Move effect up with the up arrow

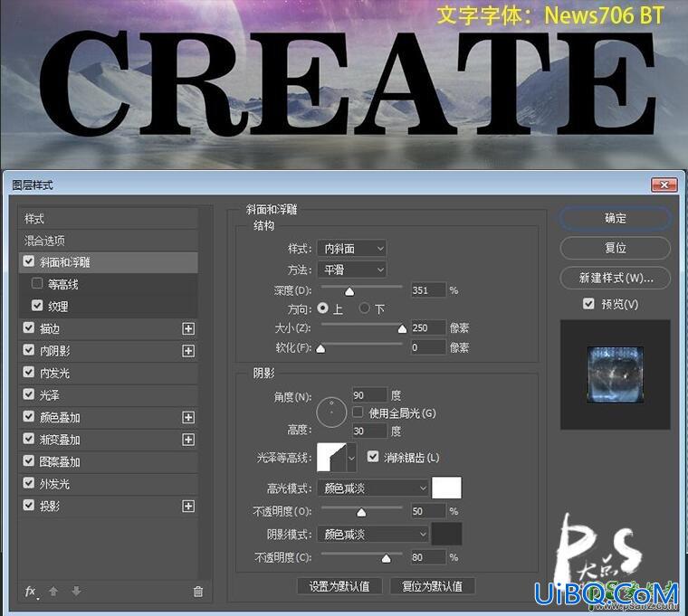click(x=53, y=591)
